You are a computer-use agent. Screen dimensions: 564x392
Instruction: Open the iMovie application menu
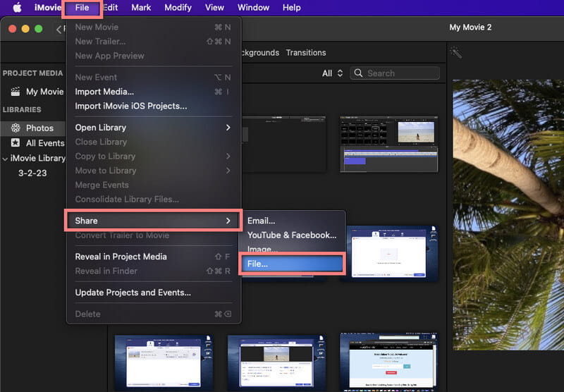(x=47, y=8)
